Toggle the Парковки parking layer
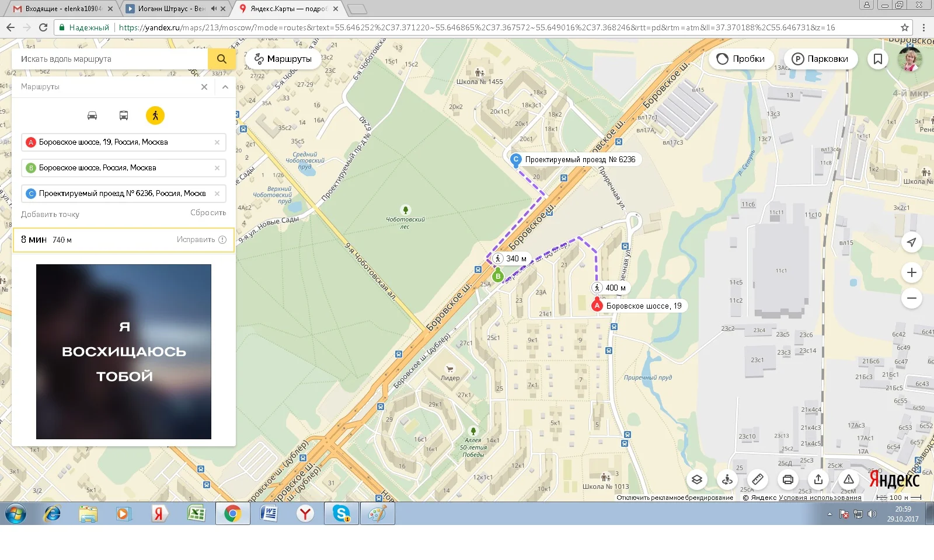The image size is (934, 560). [x=820, y=59]
